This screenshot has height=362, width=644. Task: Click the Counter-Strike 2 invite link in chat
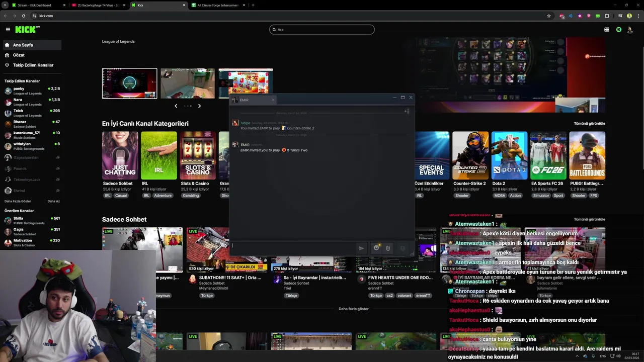pyautogui.click(x=298, y=128)
